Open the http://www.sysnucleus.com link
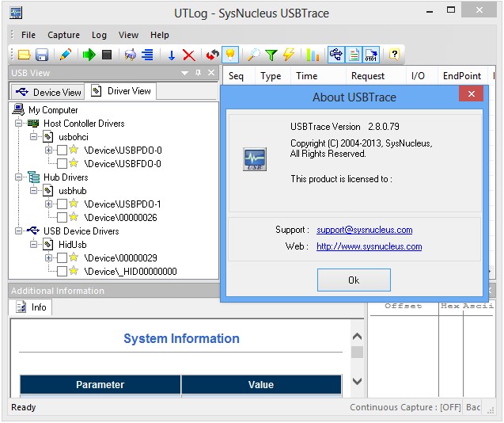This screenshot has width=504, height=423. pos(369,246)
